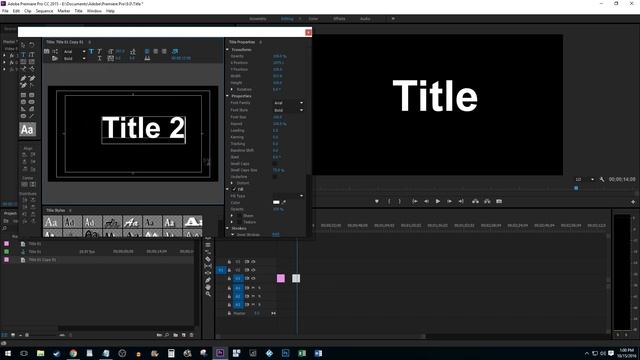
Task: Select the Zoom tool in timeline tools
Action: tap(208, 294)
